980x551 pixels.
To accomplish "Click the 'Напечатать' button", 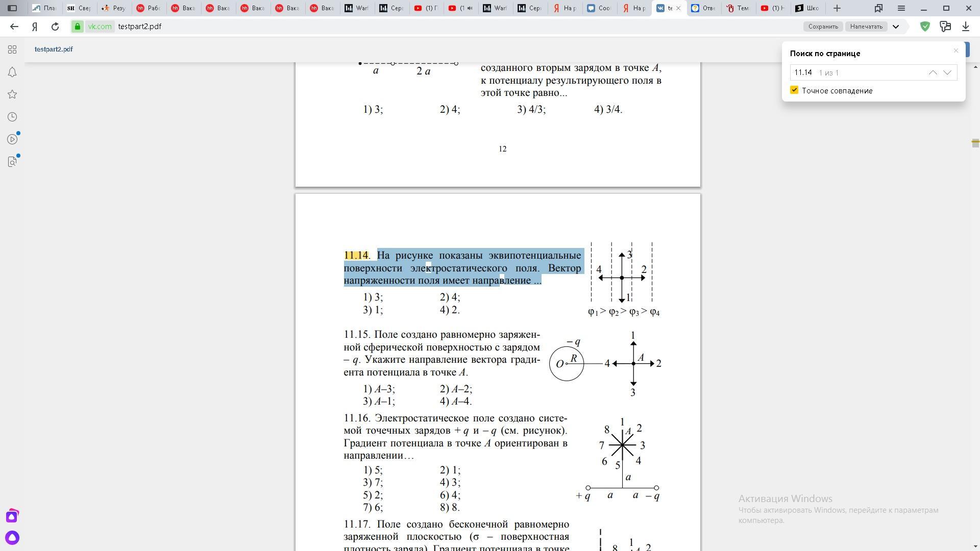I will tap(866, 27).
